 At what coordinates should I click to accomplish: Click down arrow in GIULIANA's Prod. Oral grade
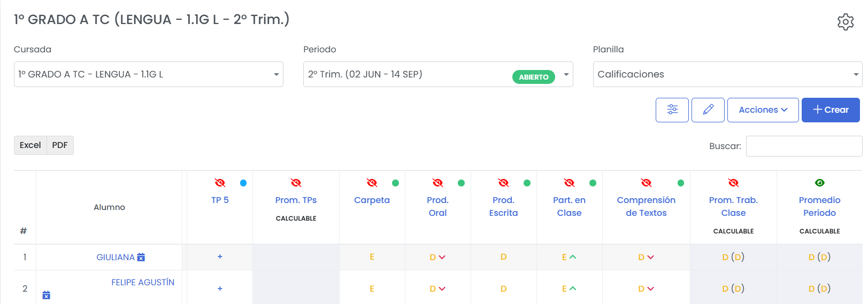(x=442, y=257)
